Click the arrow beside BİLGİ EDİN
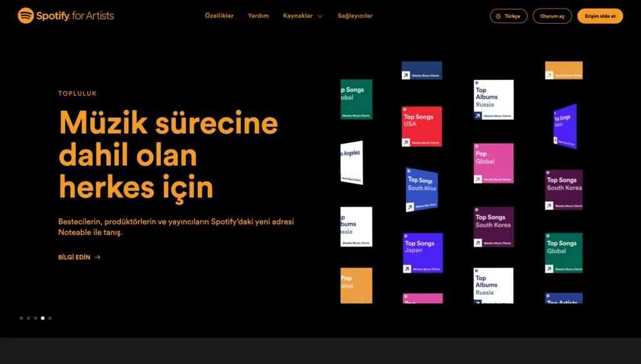Viewport: 641px width, 364px height. (97, 257)
